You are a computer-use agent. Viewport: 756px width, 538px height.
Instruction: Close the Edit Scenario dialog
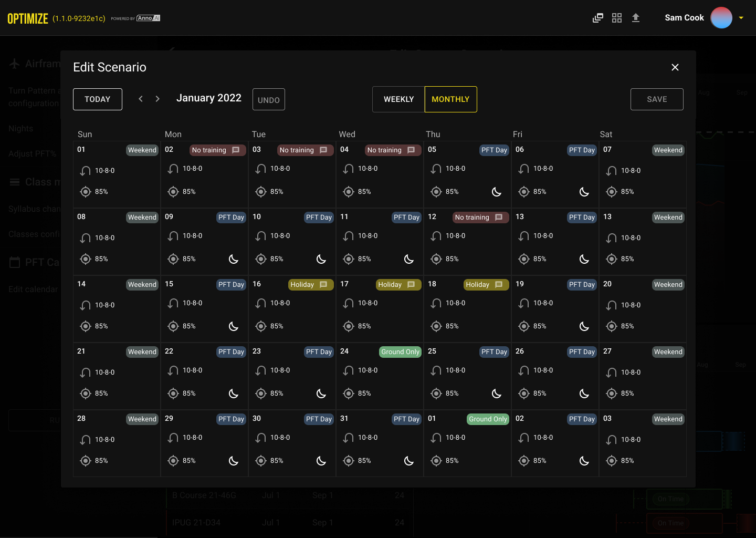click(x=675, y=67)
